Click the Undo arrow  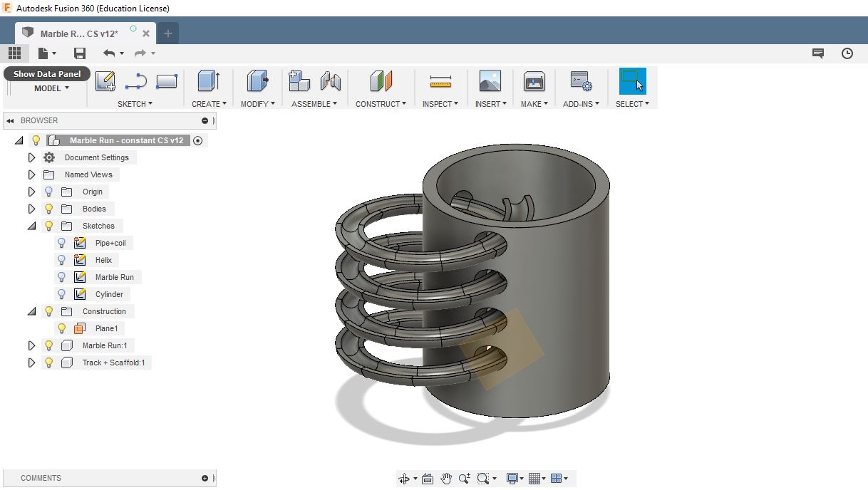(108, 53)
